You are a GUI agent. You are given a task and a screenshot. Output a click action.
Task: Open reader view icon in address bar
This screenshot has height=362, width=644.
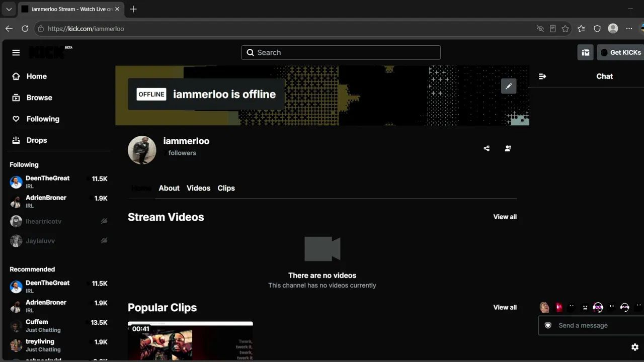[552, 29]
